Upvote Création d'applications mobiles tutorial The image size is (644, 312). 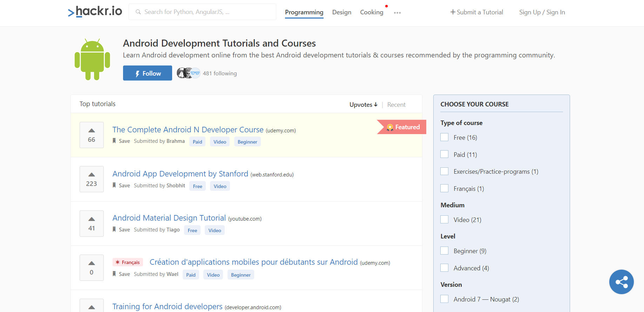click(x=91, y=268)
